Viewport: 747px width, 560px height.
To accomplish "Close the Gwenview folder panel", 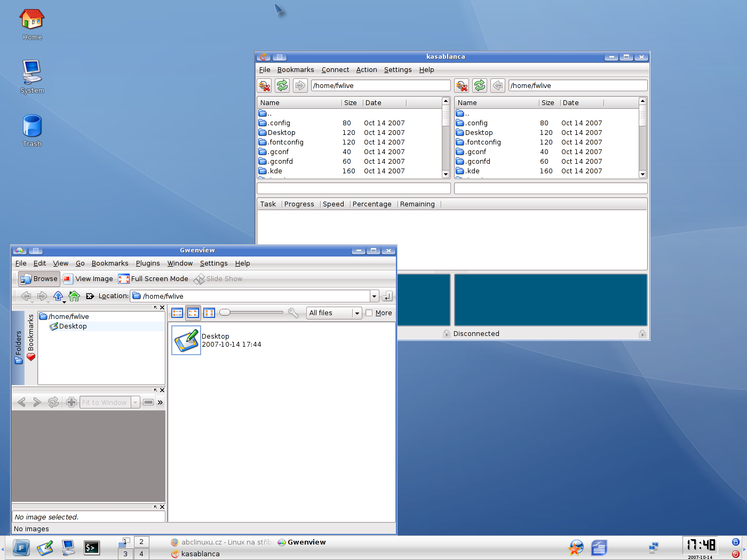I will click(162, 308).
